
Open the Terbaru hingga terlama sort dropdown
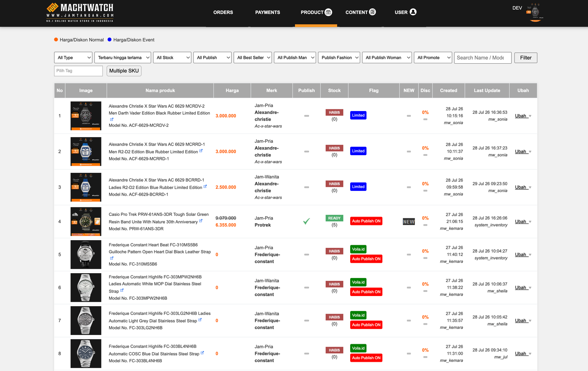coord(123,58)
